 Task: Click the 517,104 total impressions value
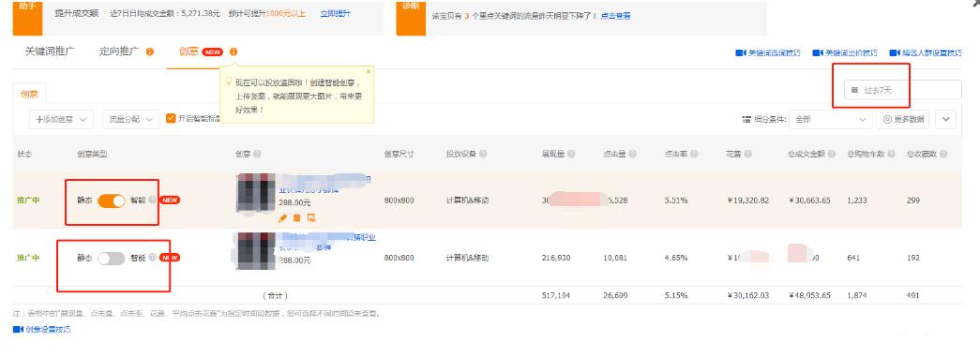555,296
